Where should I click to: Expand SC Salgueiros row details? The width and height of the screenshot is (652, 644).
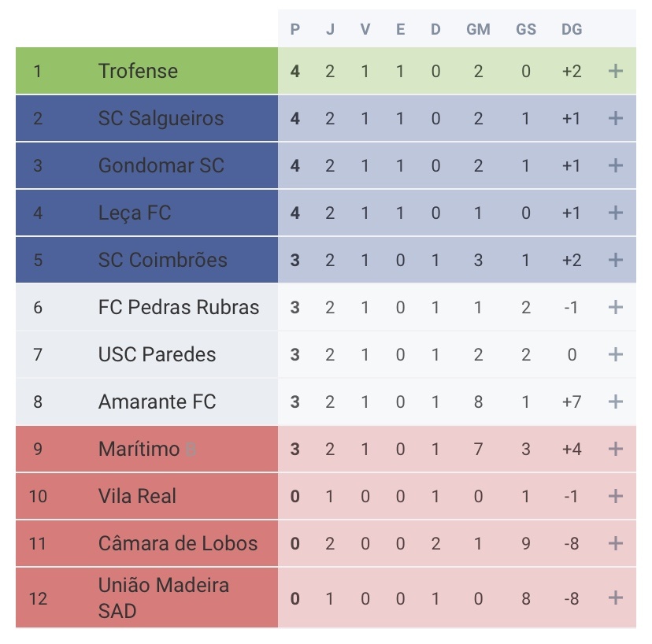coord(615,119)
